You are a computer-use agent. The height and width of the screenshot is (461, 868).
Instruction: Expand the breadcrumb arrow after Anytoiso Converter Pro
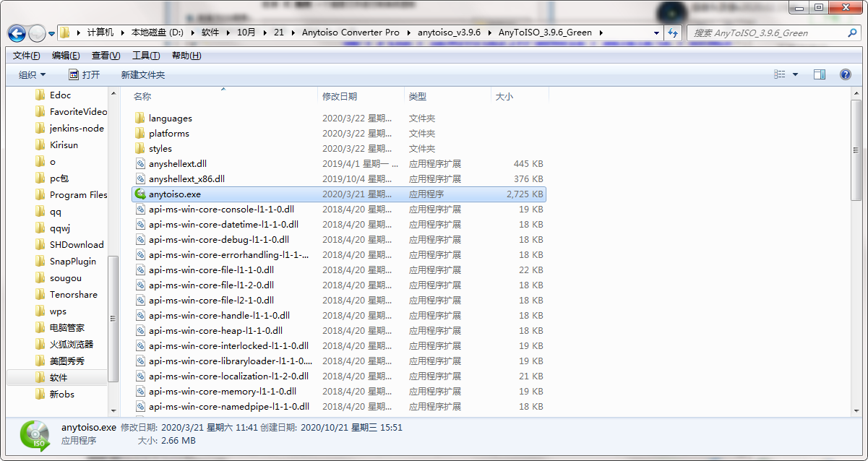click(x=408, y=33)
